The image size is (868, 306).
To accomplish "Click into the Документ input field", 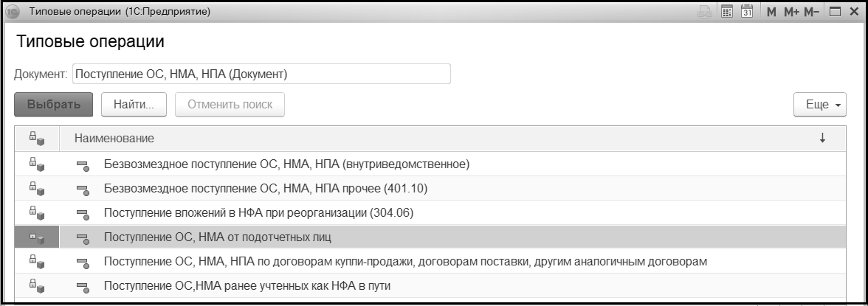I will [261, 74].
